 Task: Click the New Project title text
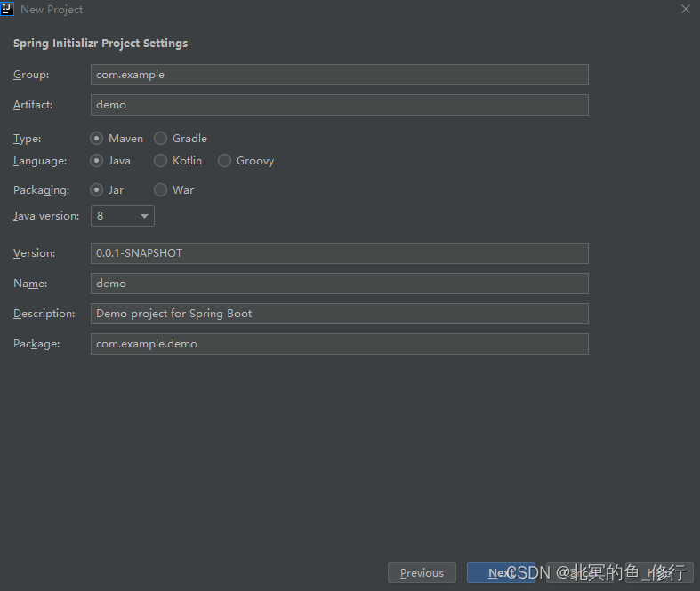[x=52, y=10]
